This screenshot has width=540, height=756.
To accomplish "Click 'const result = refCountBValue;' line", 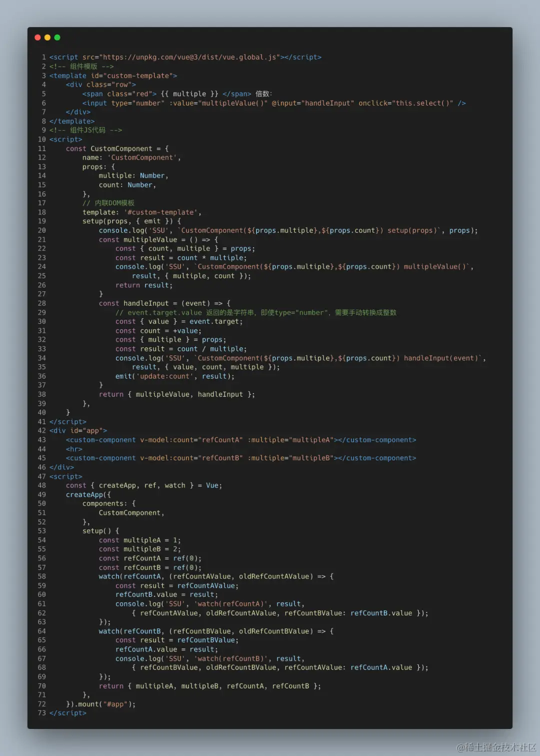I will coord(177,640).
